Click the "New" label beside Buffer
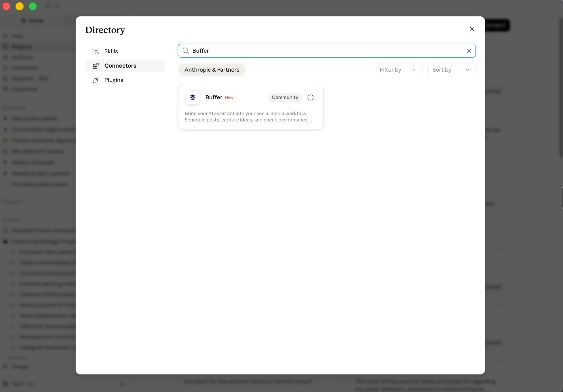 [229, 98]
